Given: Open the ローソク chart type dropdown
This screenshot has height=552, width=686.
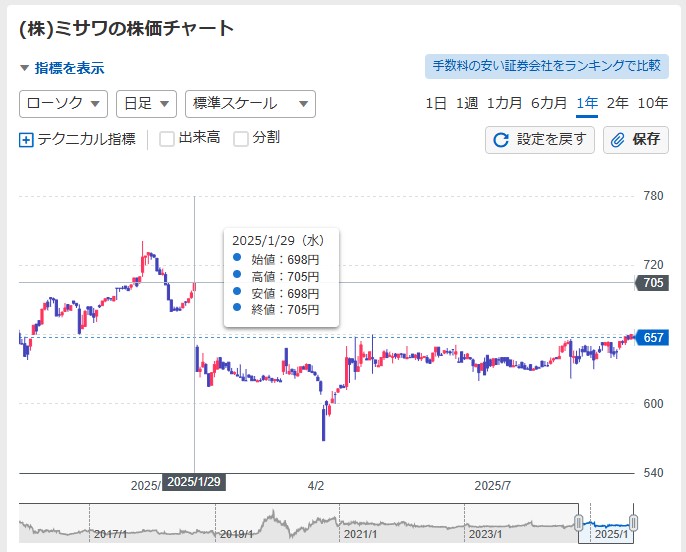Looking at the screenshot, I should point(63,104).
